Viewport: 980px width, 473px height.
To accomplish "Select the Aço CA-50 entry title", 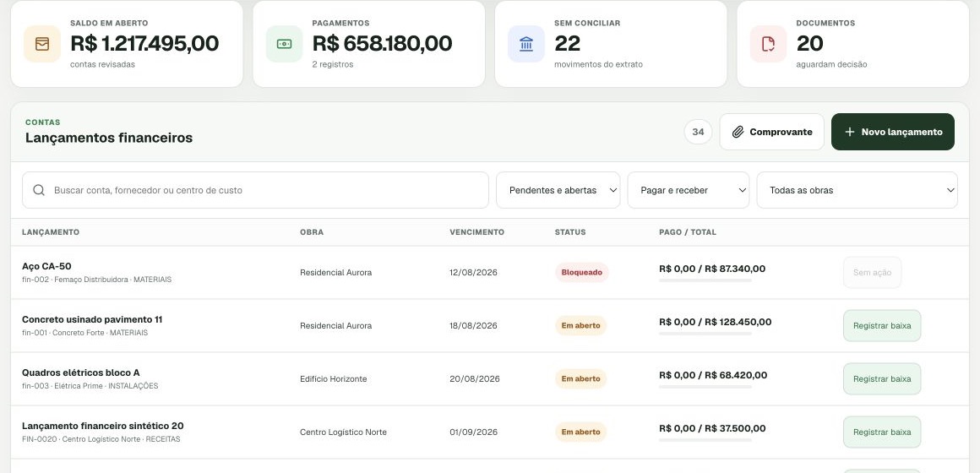I will click(46, 266).
